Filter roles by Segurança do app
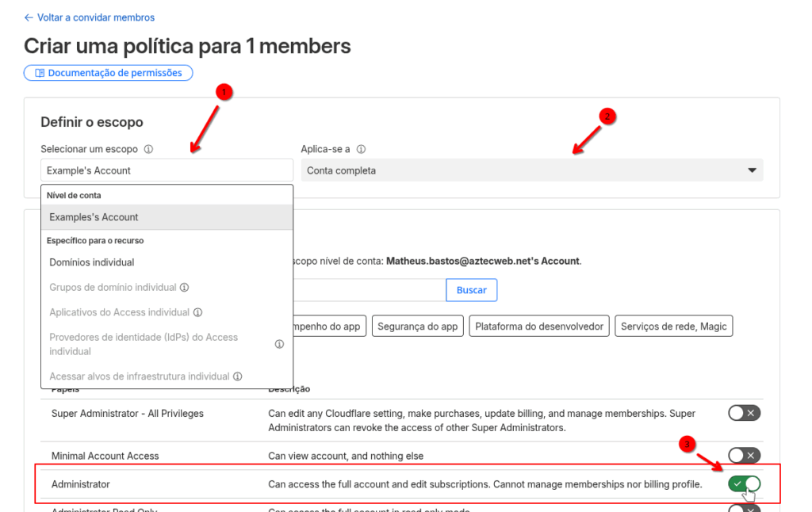 pos(417,326)
